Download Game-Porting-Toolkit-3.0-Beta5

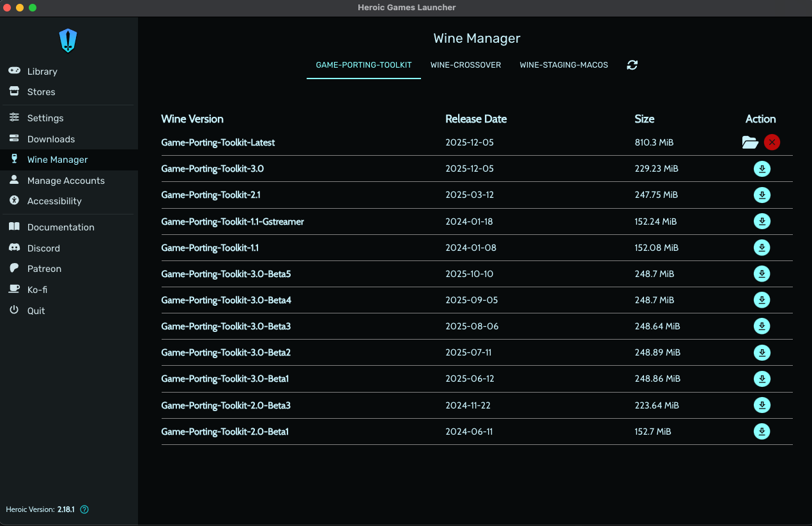click(x=762, y=274)
